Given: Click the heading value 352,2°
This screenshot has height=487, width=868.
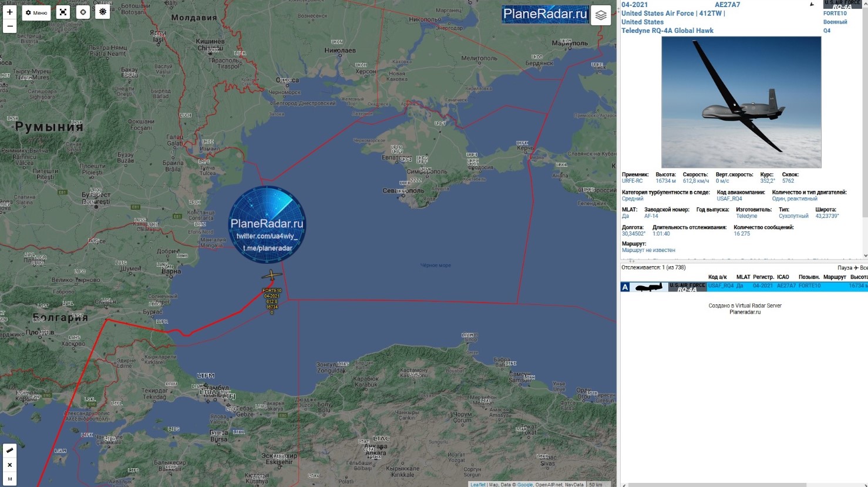Looking at the screenshot, I should click(x=767, y=181).
